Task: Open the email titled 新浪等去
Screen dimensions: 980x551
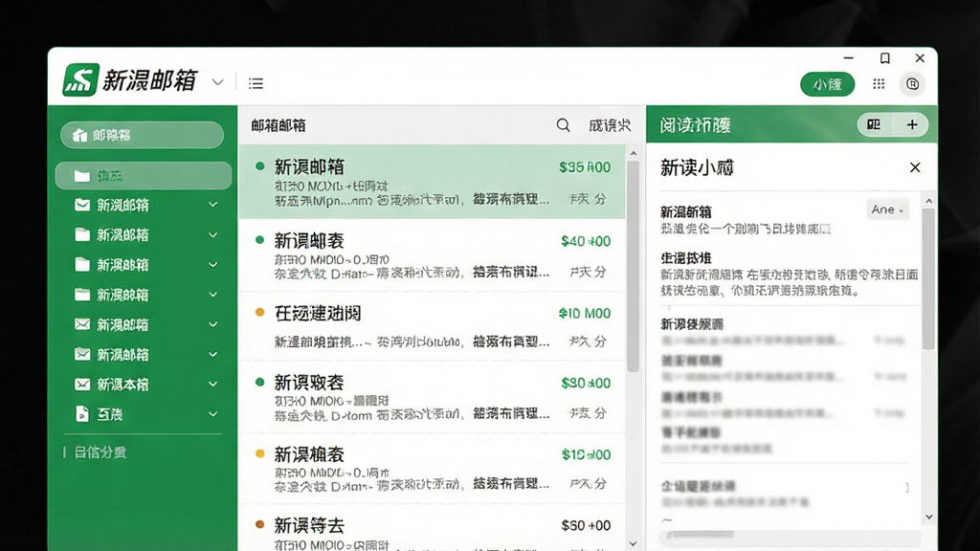Action: pos(432,528)
